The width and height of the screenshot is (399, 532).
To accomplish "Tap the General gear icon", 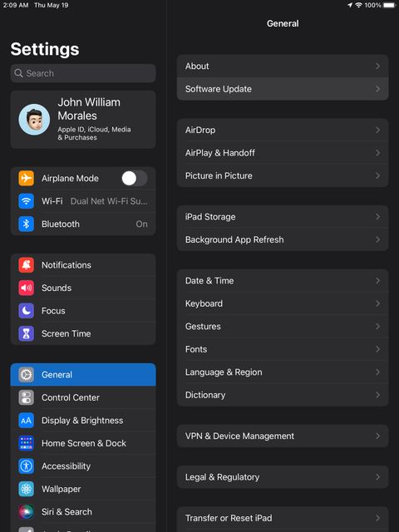I will click(x=26, y=375).
